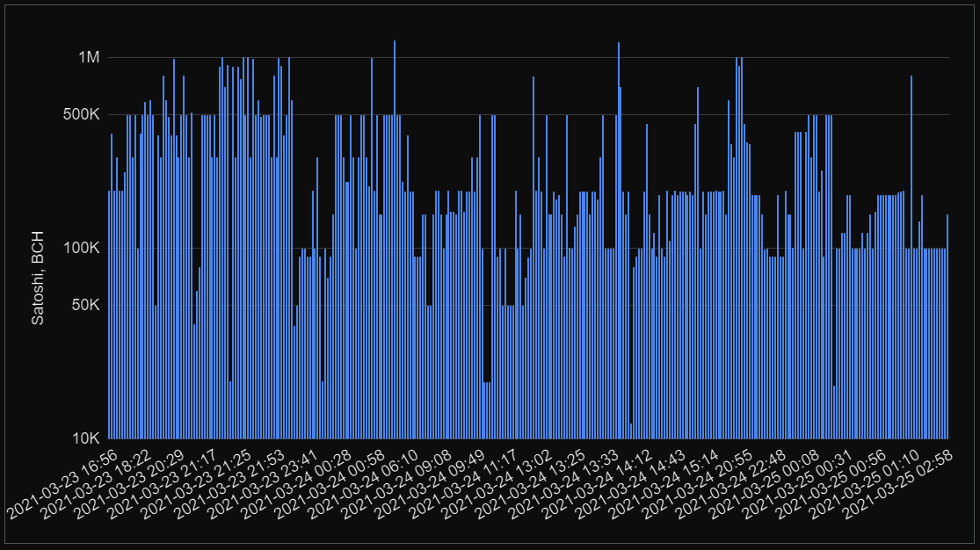The width and height of the screenshot is (980, 550).
Task: Click the 2021-03-24 00:28 date label
Action: [297, 484]
